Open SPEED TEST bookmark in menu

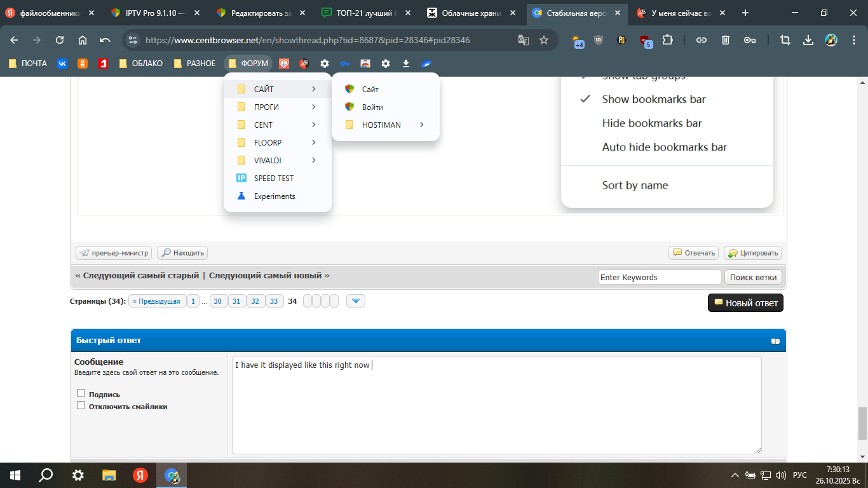tap(273, 179)
